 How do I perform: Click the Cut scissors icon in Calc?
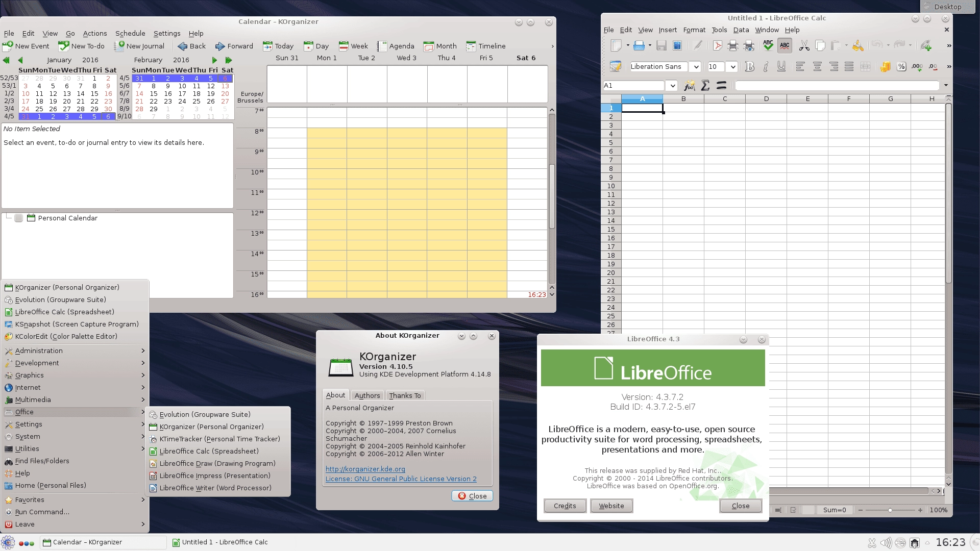click(804, 46)
